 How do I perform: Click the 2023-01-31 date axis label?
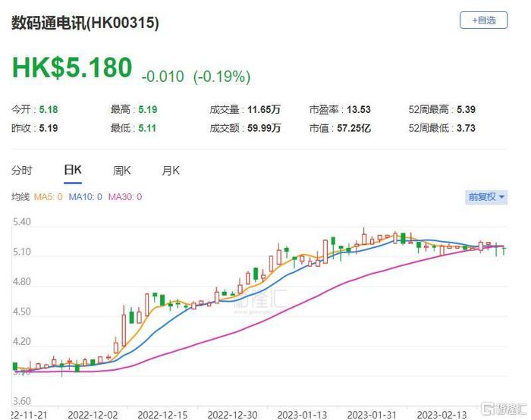(372, 415)
